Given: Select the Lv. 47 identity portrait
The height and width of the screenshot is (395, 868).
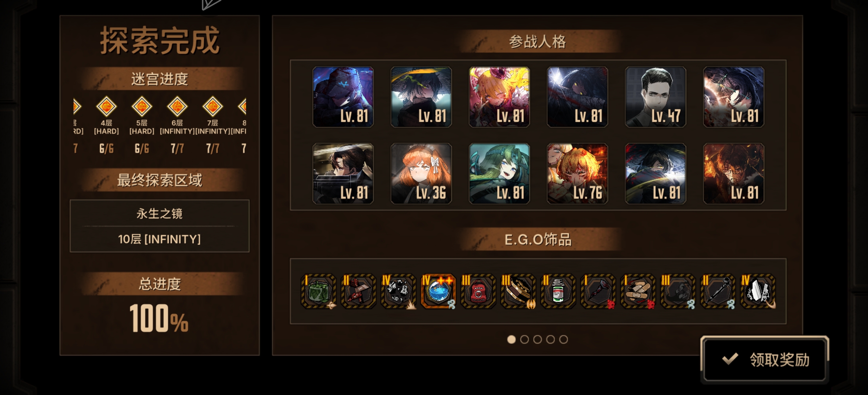Looking at the screenshot, I should tap(655, 97).
